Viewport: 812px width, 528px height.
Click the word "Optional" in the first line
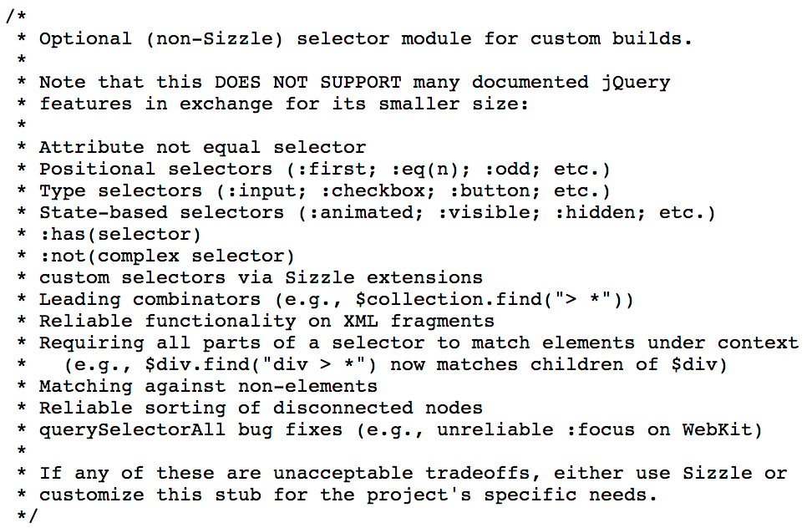pos(85,38)
